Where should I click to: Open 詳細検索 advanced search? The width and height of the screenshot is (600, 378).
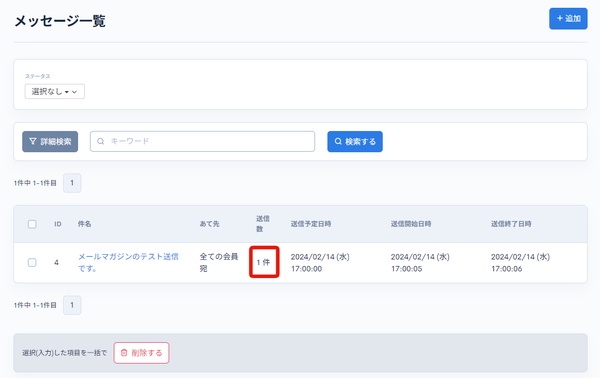click(x=50, y=142)
